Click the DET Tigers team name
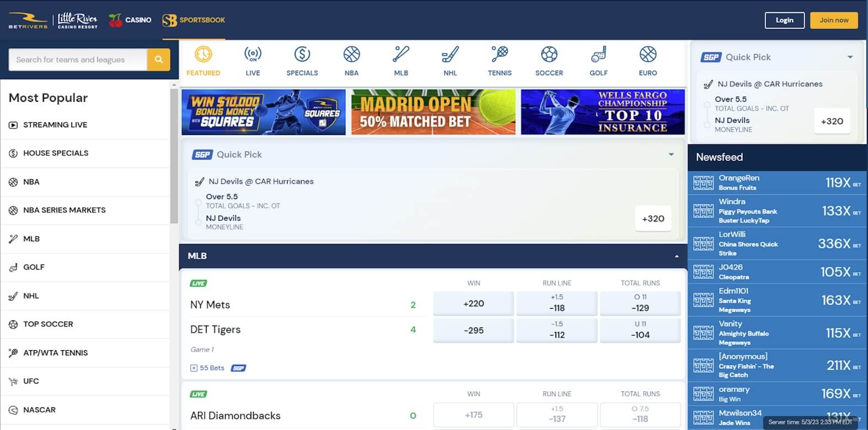The width and height of the screenshot is (868, 430). 215,330
